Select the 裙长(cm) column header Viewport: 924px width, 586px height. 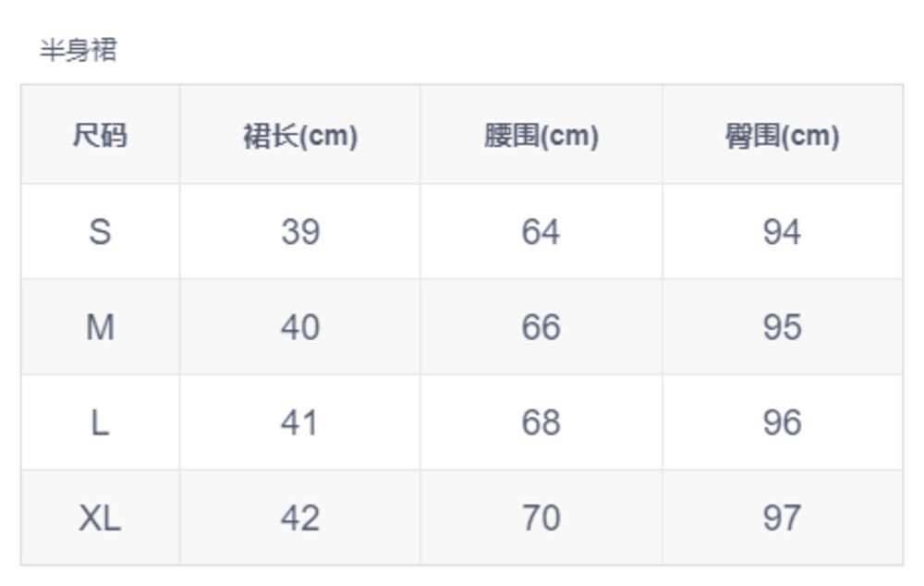[x=300, y=136]
